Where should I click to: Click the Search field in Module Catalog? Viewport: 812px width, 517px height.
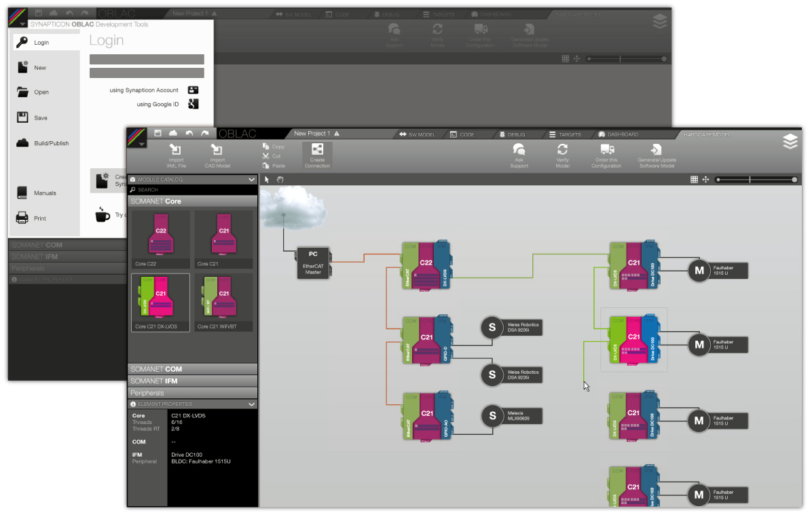click(193, 190)
